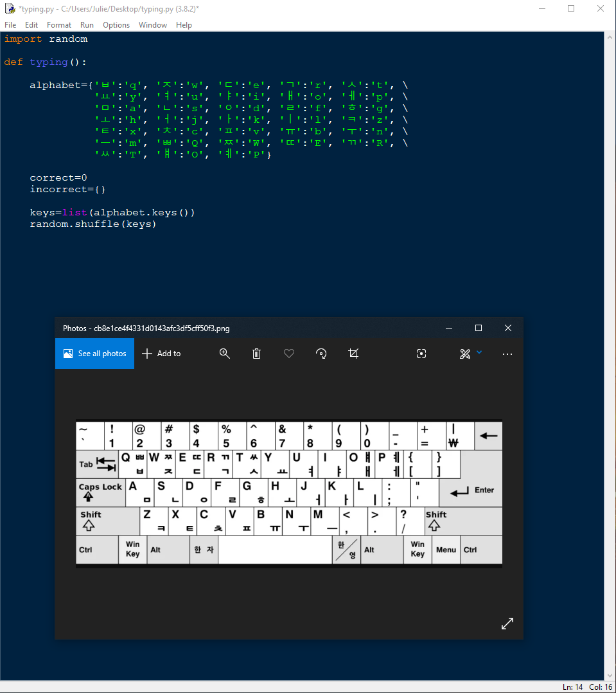Open the Run menu
616x693 pixels.
tap(87, 25)
